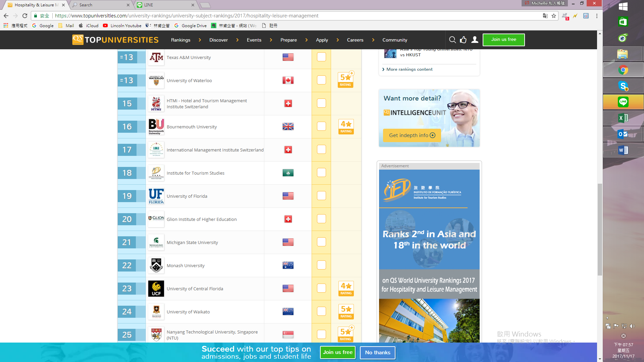Image resolution: width=644 pixels, height=362 pixels.
Task: Click University of Central Florida 4-star rating badge
Action: (x=346, y=289)
